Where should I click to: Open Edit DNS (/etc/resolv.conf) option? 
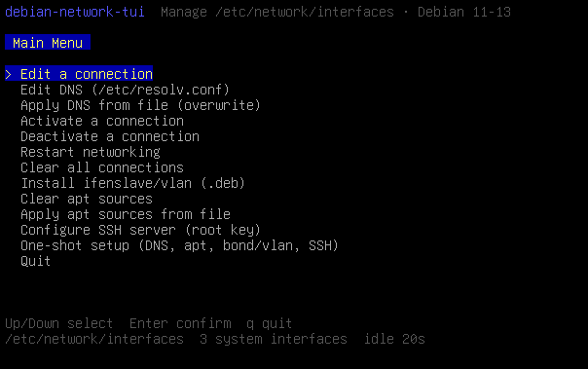click(125, 90)
